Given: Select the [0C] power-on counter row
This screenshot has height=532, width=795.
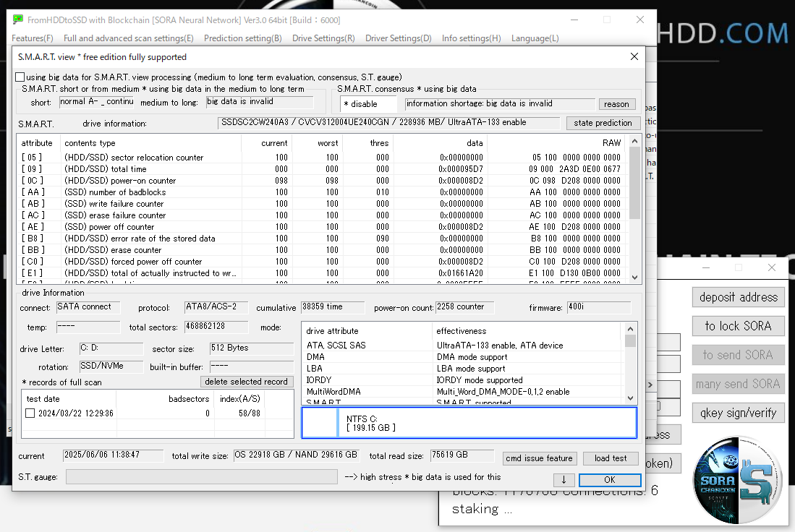Looking at the screenshot, I should pos(323,181).
